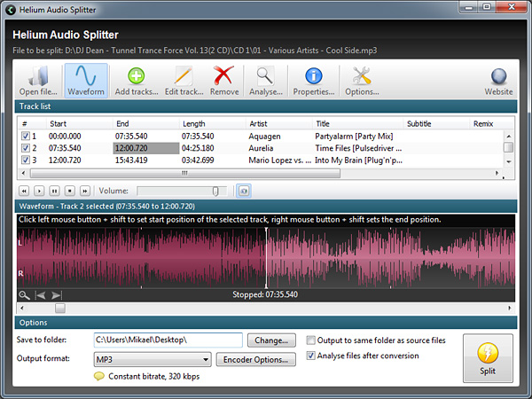Expand the Output format MP3 dropdown
Viewport: 532px width, 399px height.
(x=206, y=359)
